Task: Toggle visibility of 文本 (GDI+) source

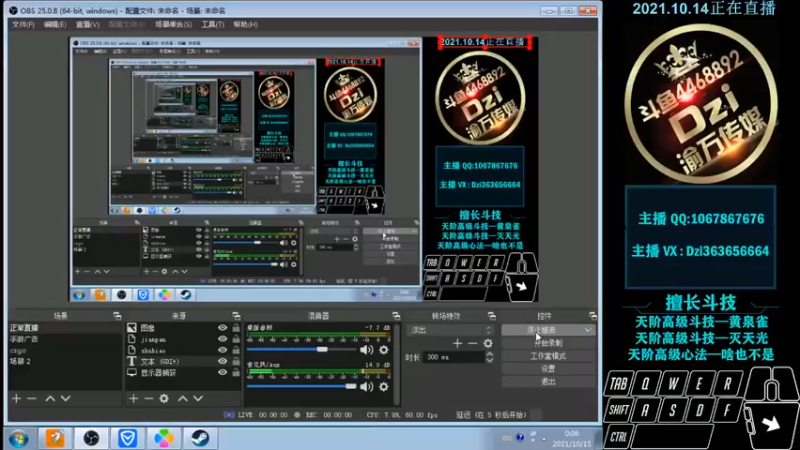Action: (222, 361)
